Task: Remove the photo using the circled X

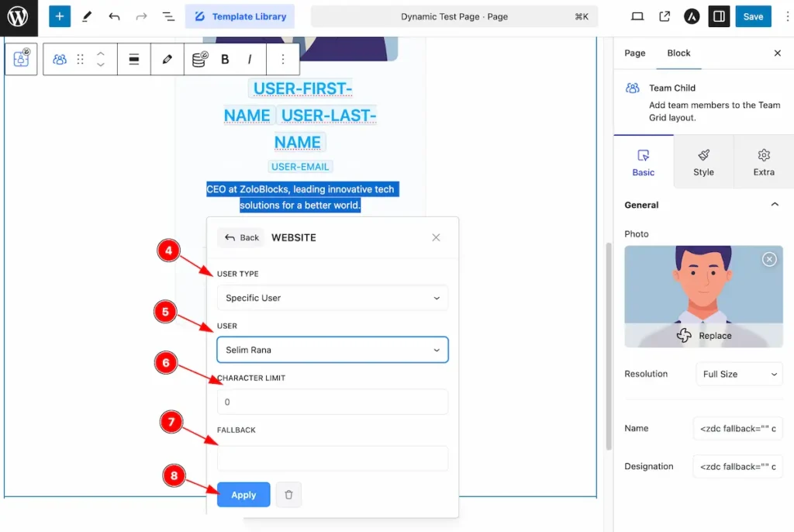Action: [769, 260]
